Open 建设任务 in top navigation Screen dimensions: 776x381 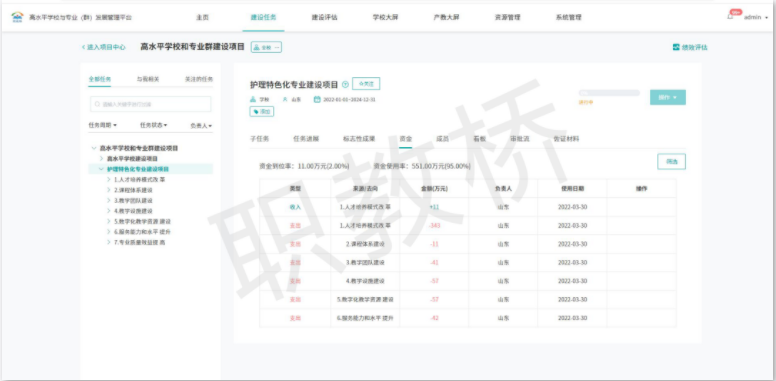pos(263,17)
